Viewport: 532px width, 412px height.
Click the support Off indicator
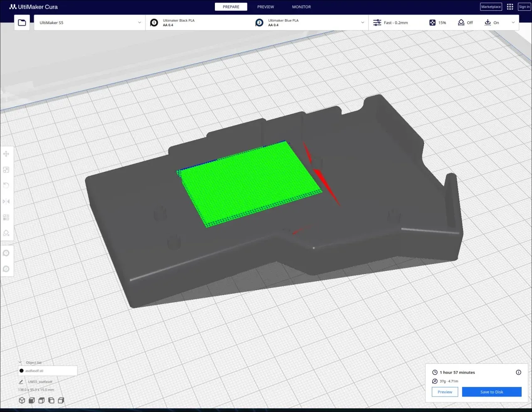click(x=465, y=22)
